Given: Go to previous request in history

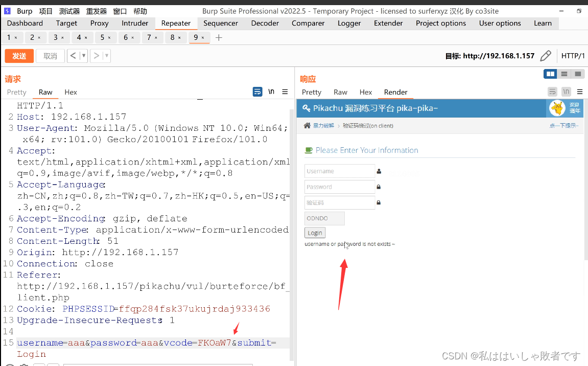Looking at the screenshot, I should [x=73, y=56].
